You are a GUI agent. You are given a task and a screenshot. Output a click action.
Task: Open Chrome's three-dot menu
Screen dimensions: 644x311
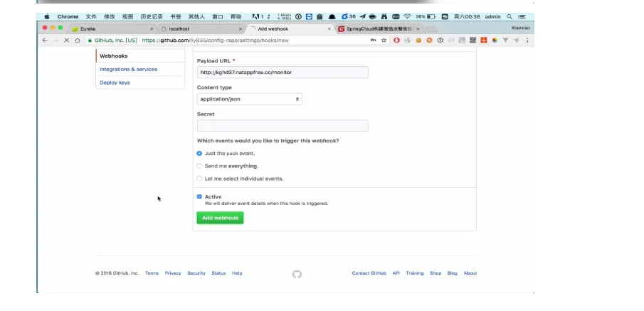click(527, 41)
